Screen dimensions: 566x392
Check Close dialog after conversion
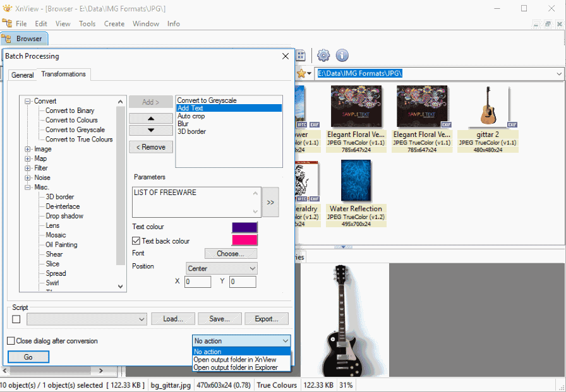coord(11,341)
